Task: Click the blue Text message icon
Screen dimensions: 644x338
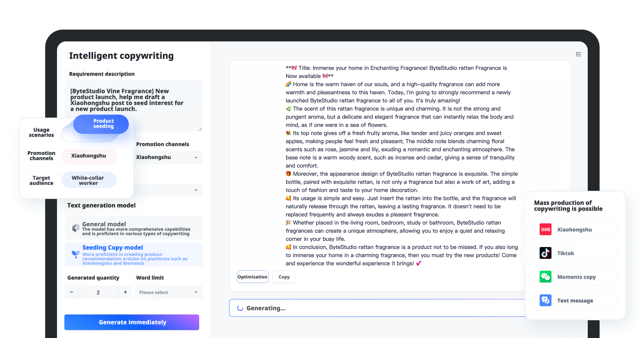Action: (x=546, y=300)
